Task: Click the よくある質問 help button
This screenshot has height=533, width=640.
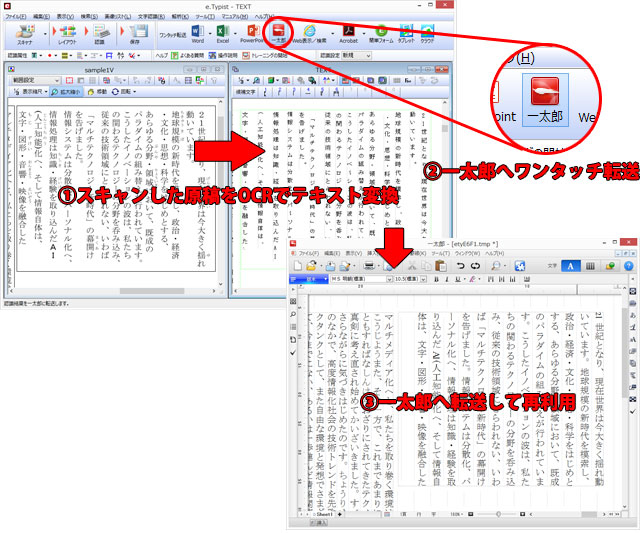Action: click(187, 55)
